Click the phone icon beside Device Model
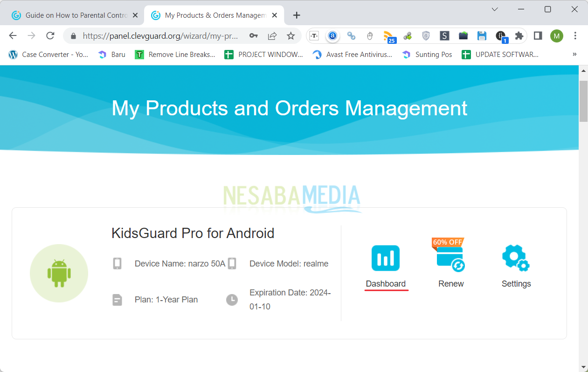Screen dimensions: 588x372 232,264
